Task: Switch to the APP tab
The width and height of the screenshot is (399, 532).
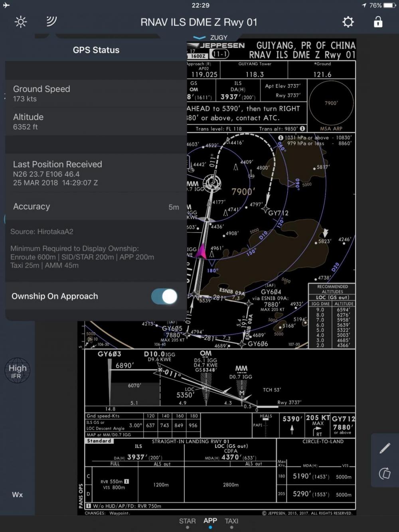Action: click(210, 521)
